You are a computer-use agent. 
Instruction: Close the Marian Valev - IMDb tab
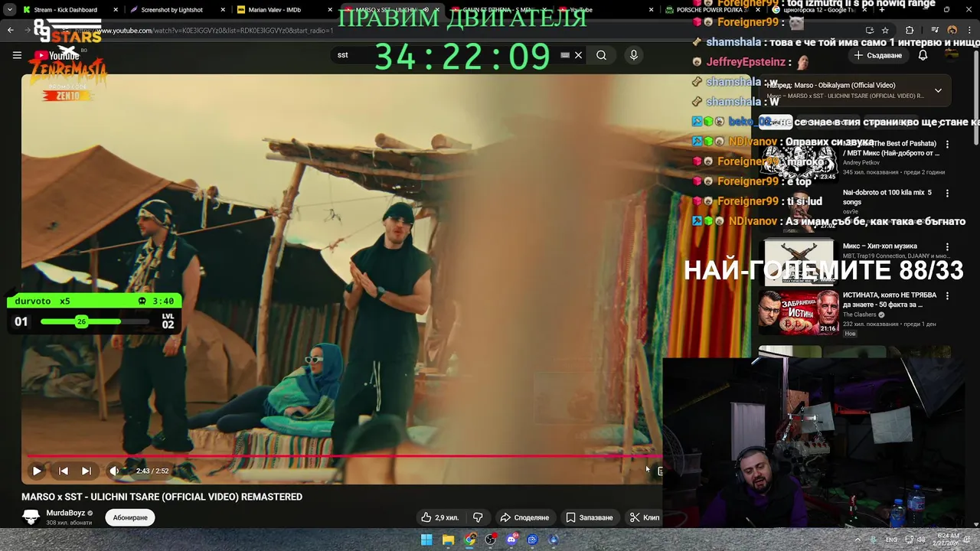point(330,10)
